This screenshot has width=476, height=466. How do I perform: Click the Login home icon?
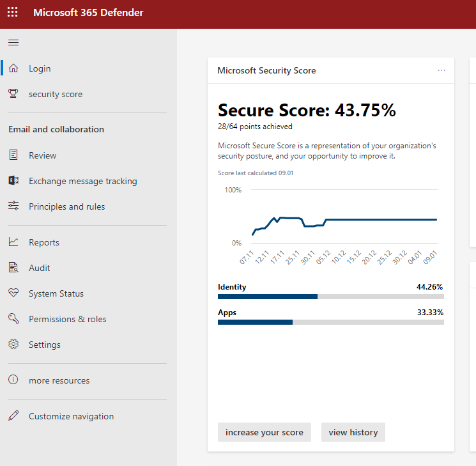coord(13,68)
